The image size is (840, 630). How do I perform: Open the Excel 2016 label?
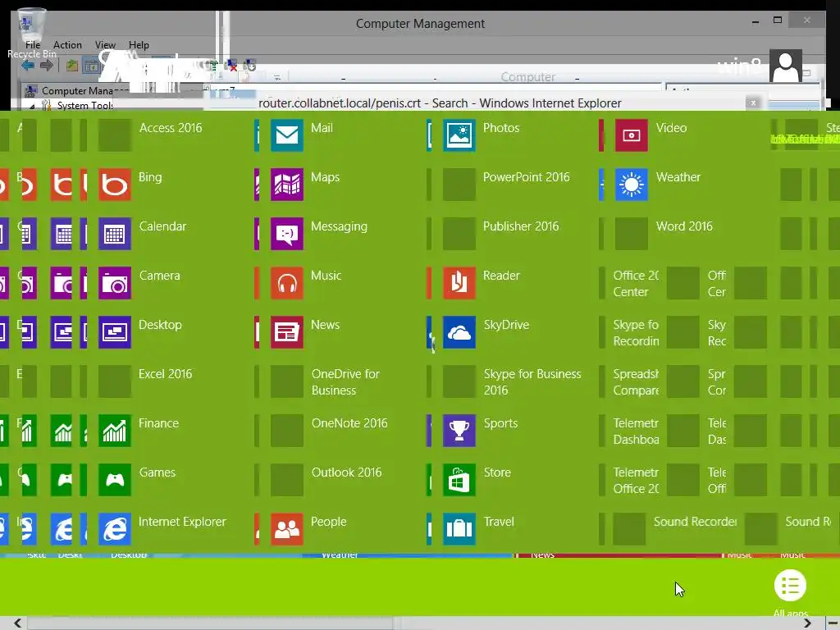(165, 374)
